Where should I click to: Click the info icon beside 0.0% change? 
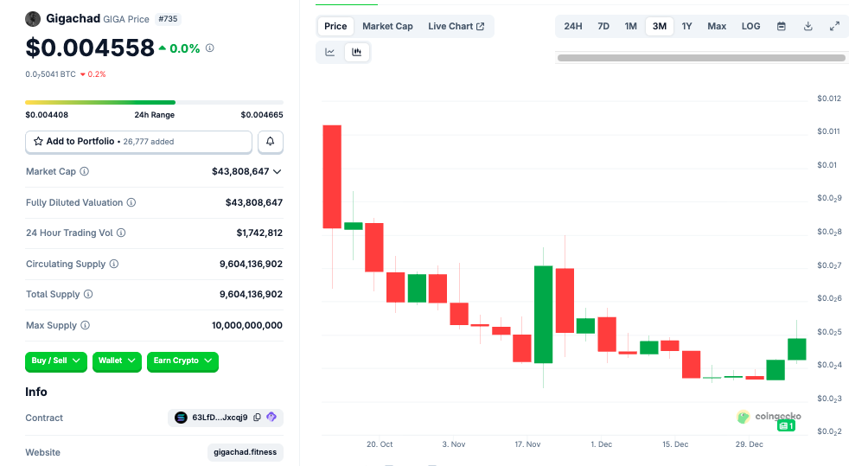tap(210, 48)
